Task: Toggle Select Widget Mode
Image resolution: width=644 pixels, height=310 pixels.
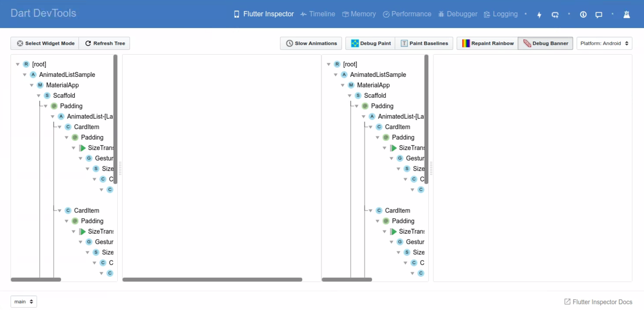Action: click(45, 43)
